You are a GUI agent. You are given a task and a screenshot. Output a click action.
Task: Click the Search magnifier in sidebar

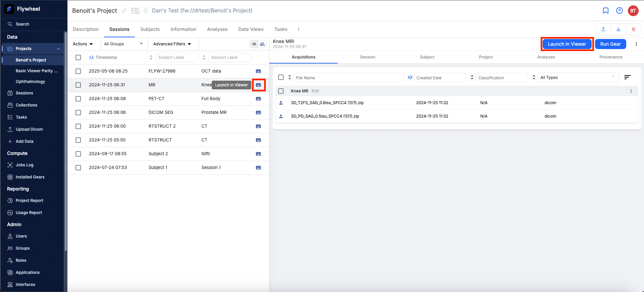[10, 24]
